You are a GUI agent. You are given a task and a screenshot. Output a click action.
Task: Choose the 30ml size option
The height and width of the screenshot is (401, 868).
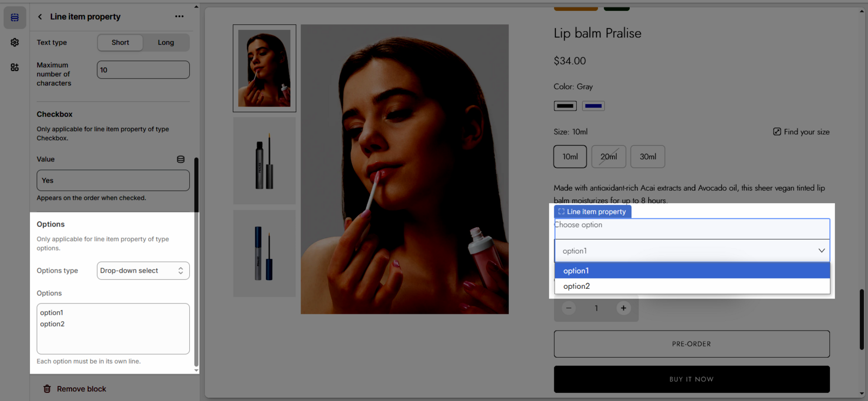click(x=647, y=157)
